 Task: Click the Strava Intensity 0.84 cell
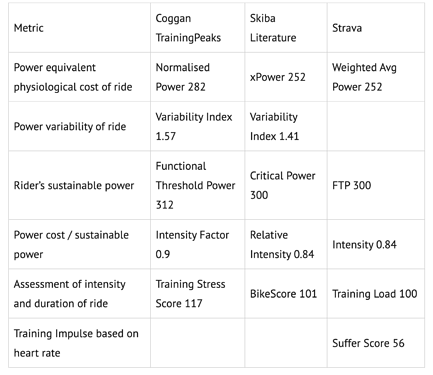[x=376, y=244]
